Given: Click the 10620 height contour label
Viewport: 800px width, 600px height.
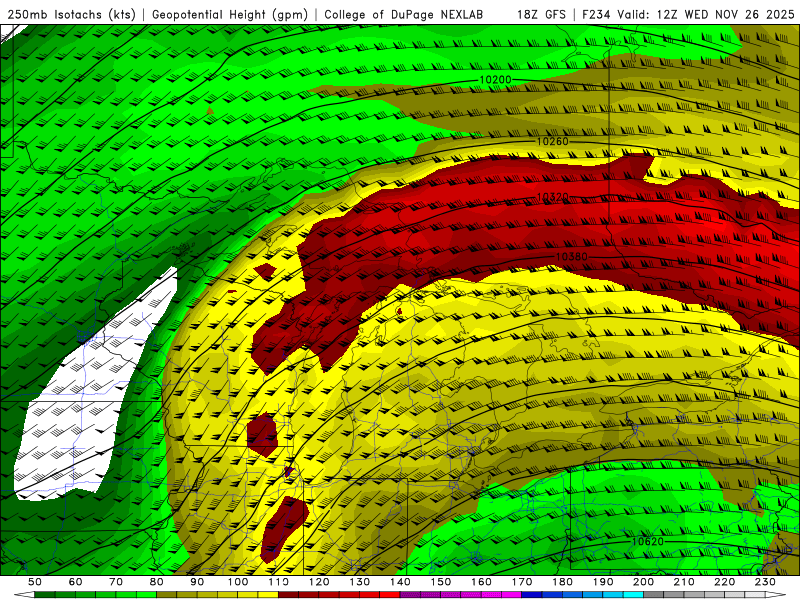Looking at the screenshot, I should tap(647, 541).
